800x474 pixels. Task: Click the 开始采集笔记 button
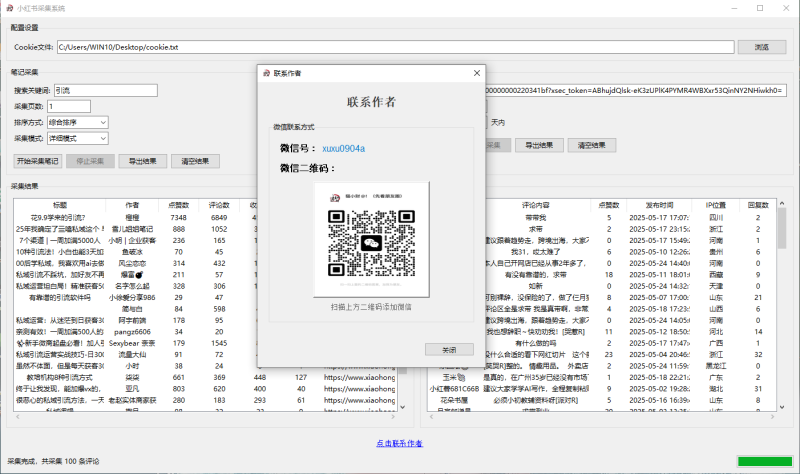pos(38,161)
